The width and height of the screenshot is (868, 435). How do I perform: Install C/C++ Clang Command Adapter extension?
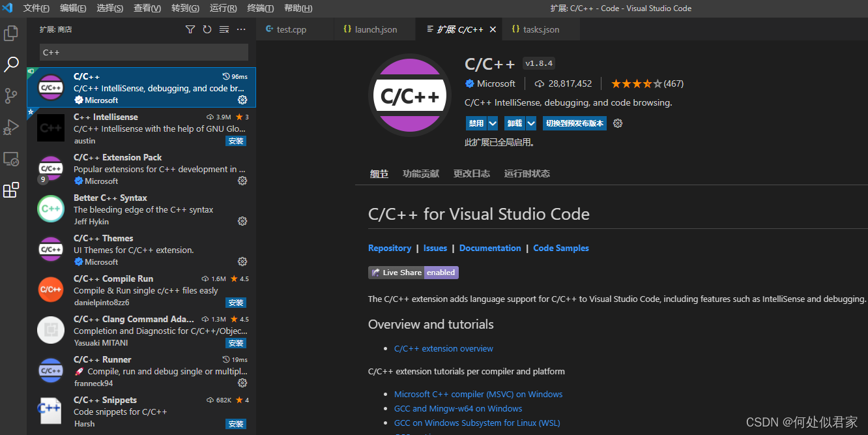tap(236, 343)
